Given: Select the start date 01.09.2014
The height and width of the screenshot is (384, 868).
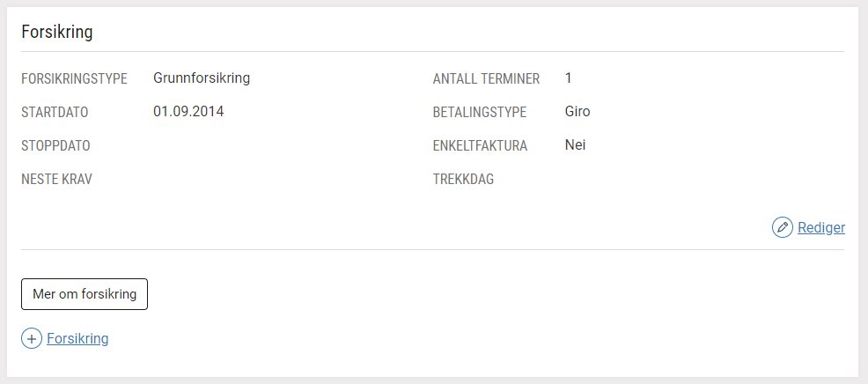Looking at the screenshot, I should pos(188,111).
